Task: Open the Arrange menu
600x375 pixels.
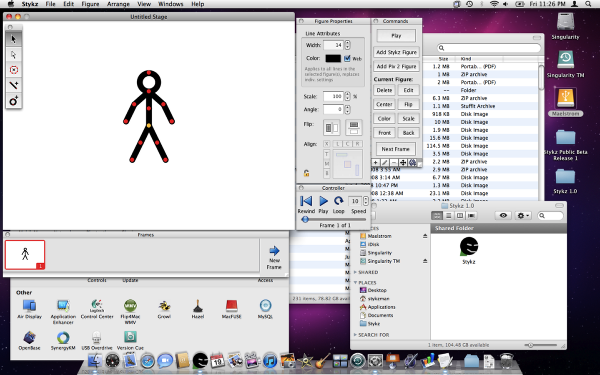Action: click(x=118, y=4)
